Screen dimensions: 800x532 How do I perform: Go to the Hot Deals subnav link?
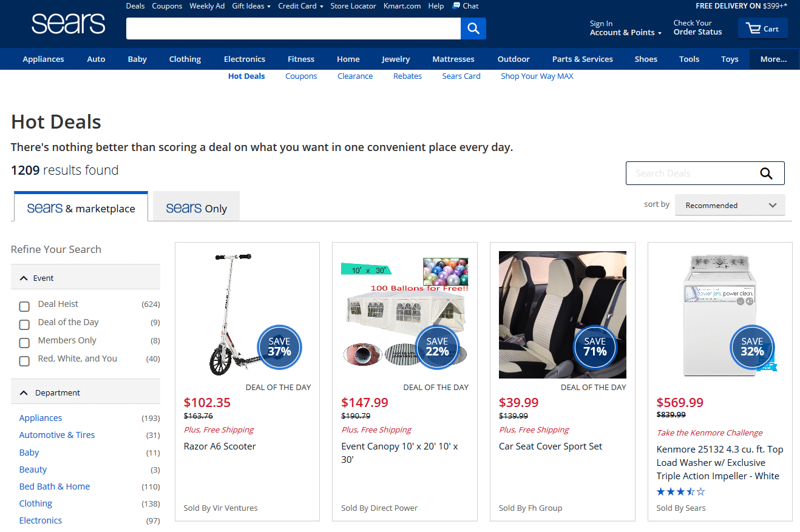coord(246,76)
